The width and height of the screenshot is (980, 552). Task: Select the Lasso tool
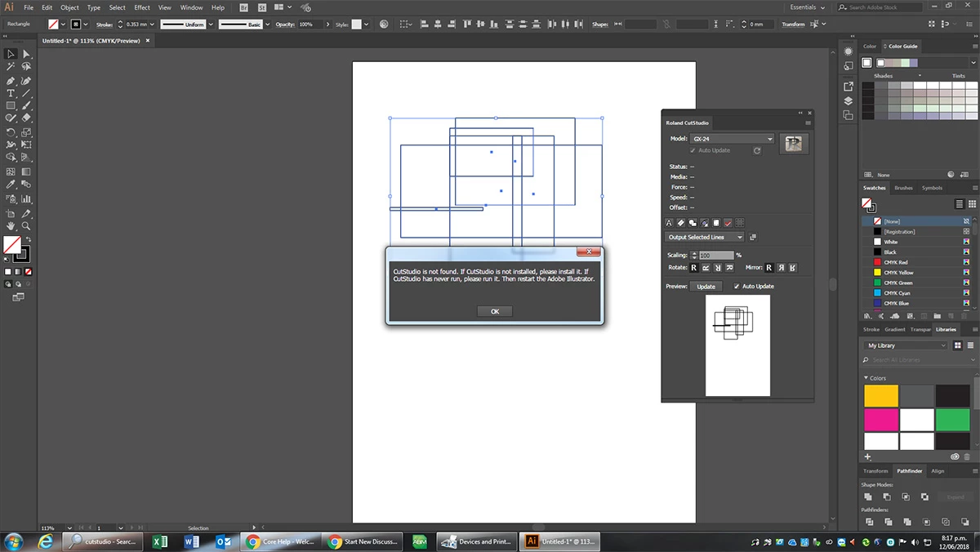[26, 67]
